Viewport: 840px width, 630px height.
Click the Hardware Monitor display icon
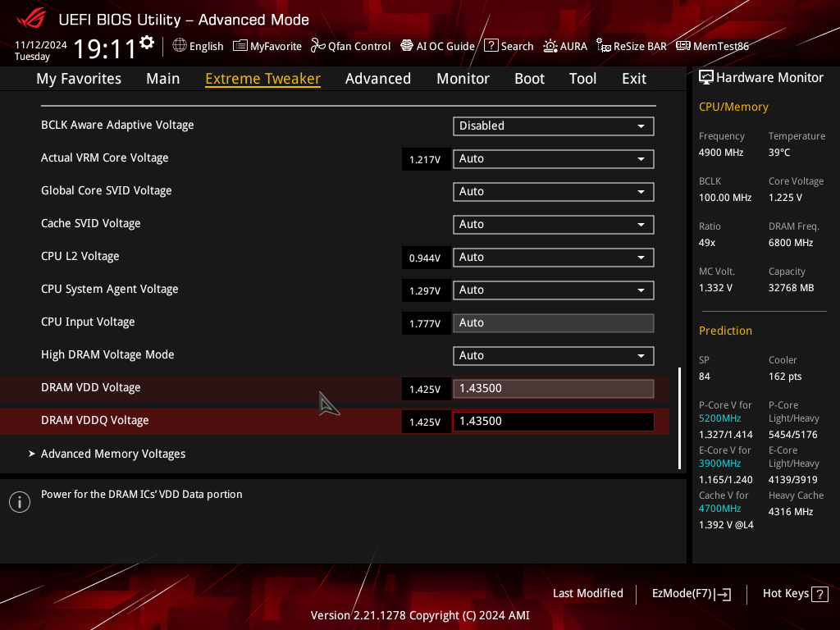click(706, 77)
